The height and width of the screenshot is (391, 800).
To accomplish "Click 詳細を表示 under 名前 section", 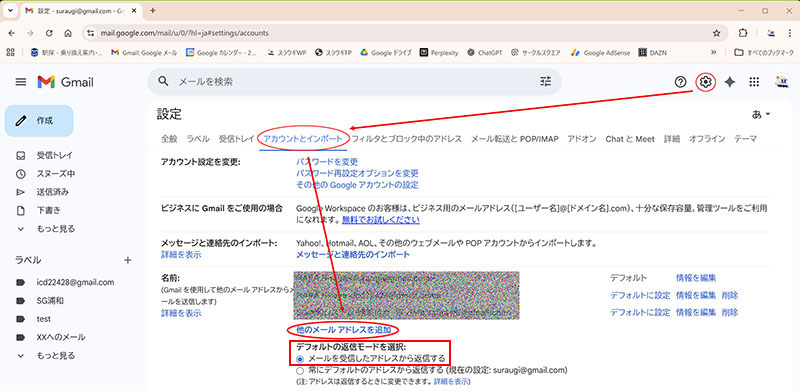I will tap(181, 313).
